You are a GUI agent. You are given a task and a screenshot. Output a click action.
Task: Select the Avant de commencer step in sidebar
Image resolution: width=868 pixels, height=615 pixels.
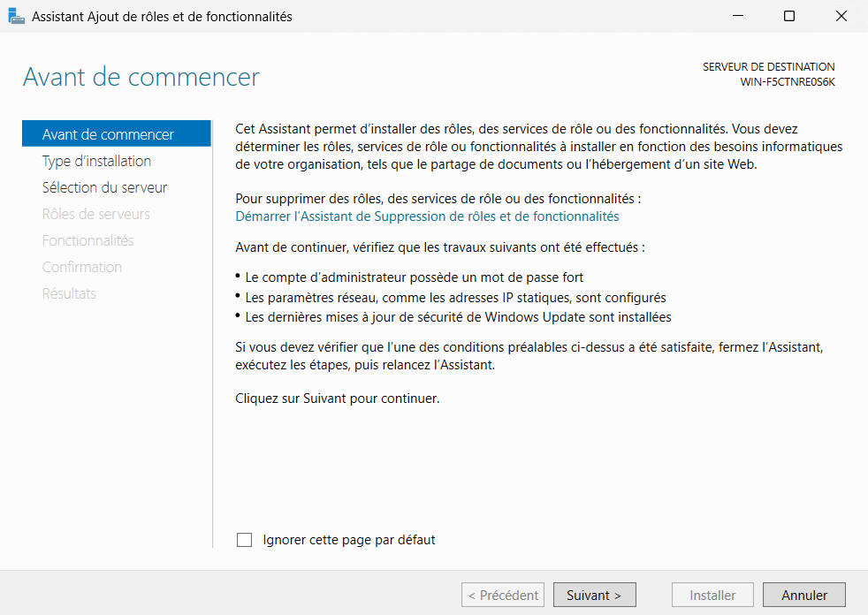[108, 134]
